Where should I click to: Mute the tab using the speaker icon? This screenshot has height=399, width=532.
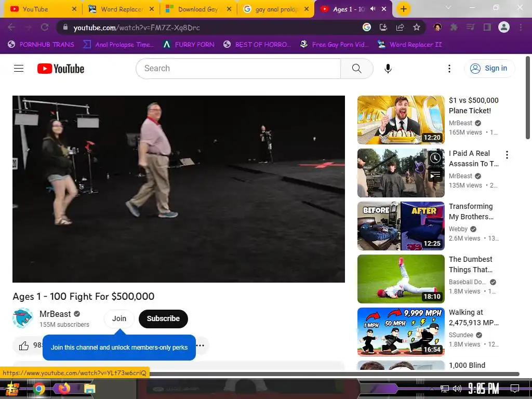point(373,9)
